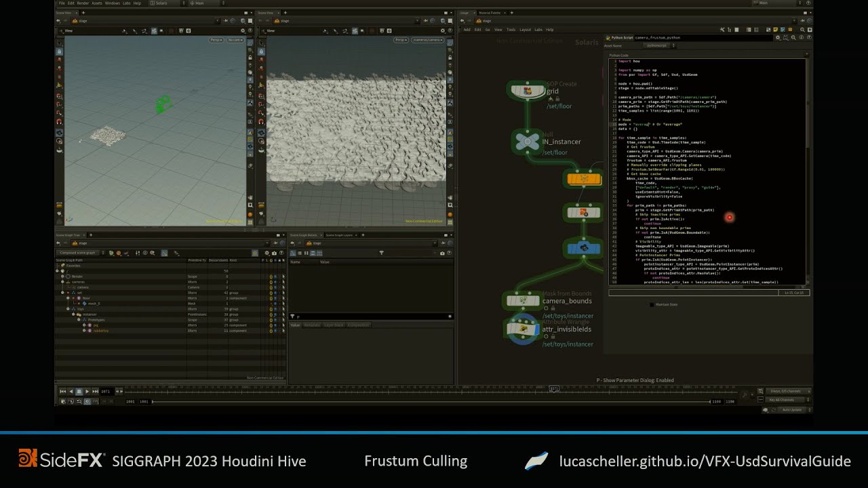
Task: Play the timeline forward
Action: click(87, 391)
